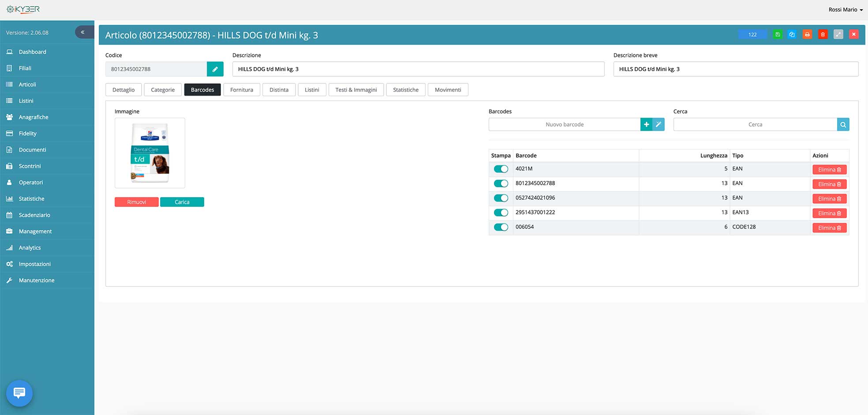Select the Barcodes tab

coord(202,90)
